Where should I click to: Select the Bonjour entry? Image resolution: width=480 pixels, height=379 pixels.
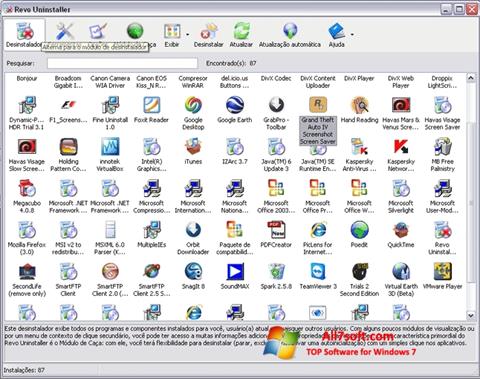pyautogui.click(x=27, y=78)
